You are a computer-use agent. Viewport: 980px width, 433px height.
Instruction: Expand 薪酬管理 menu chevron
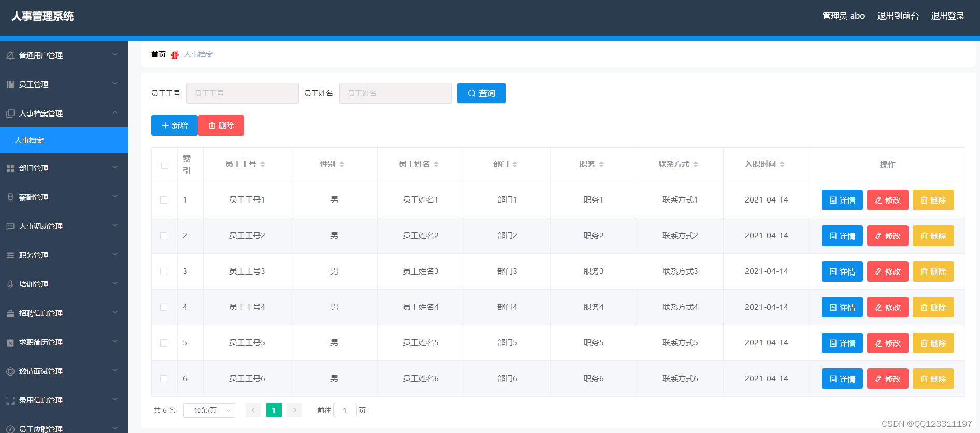click(115, 196)
